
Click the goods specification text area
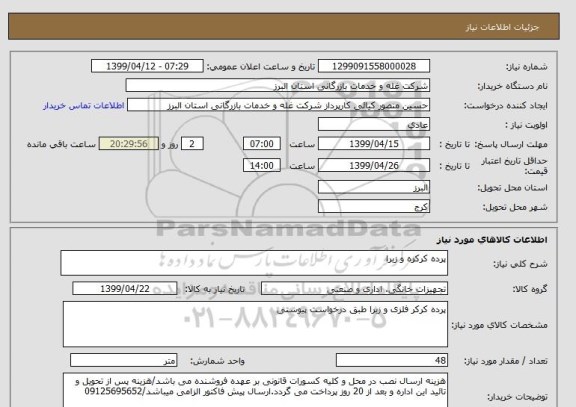255,324
